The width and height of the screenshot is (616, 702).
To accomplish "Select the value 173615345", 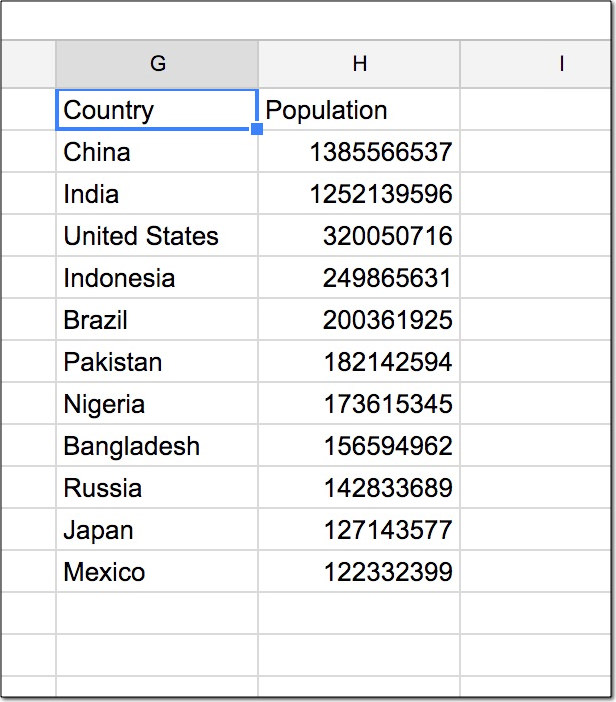I will point(359,404).
